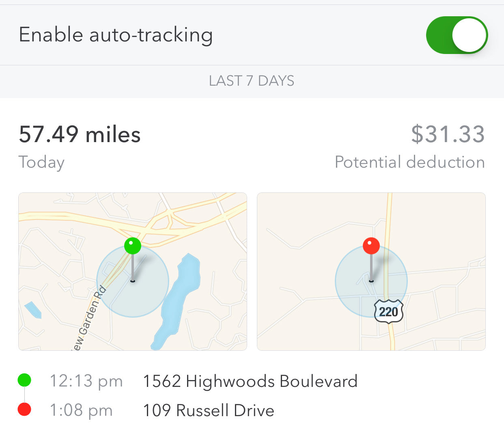Open the end location map thumbnail

pyautogui.click(x=371, y=272)
